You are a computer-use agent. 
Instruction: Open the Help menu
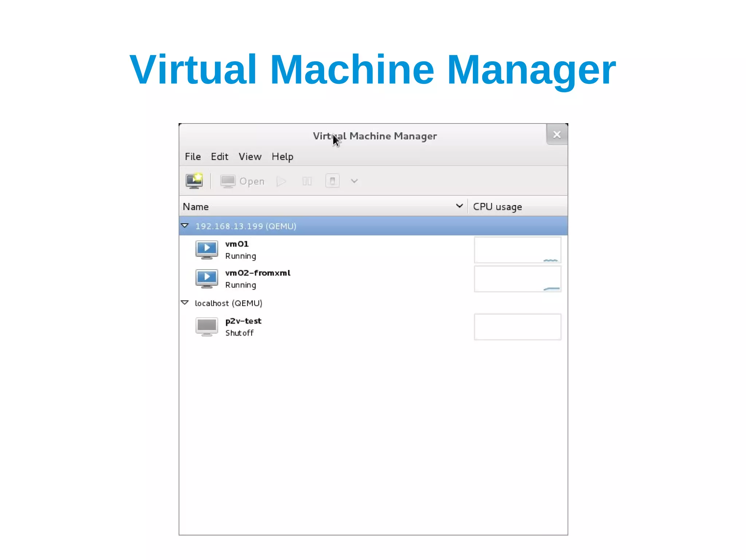point(282,157)
